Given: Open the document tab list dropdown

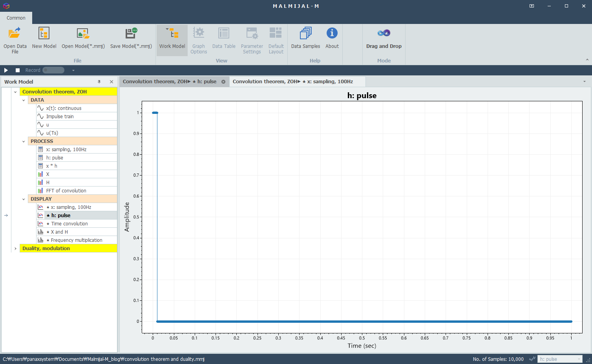Looking at the screenshot, I should (x=585, y=82).
